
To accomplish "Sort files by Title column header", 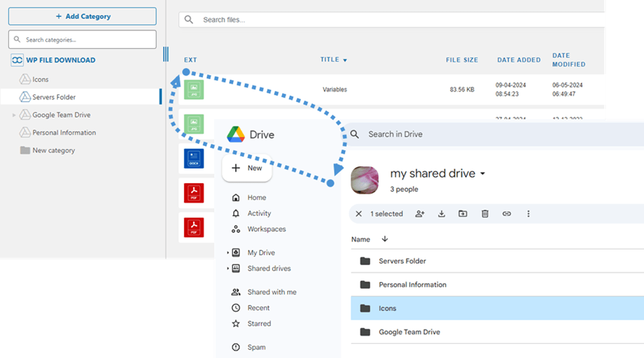I will tap(333, 60).
